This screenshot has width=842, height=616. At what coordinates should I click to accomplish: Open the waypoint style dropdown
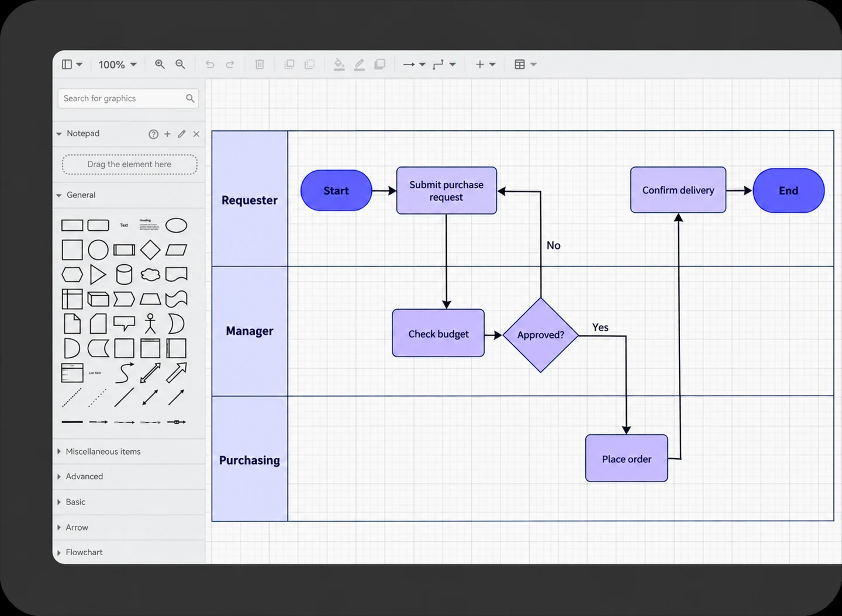tap(444, 64)
